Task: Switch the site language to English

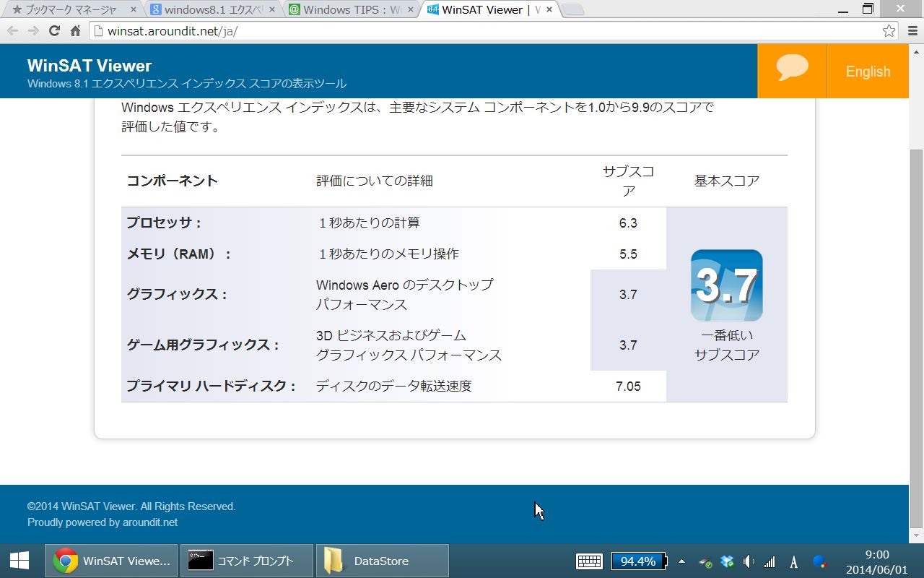Action: coord(868,72)
